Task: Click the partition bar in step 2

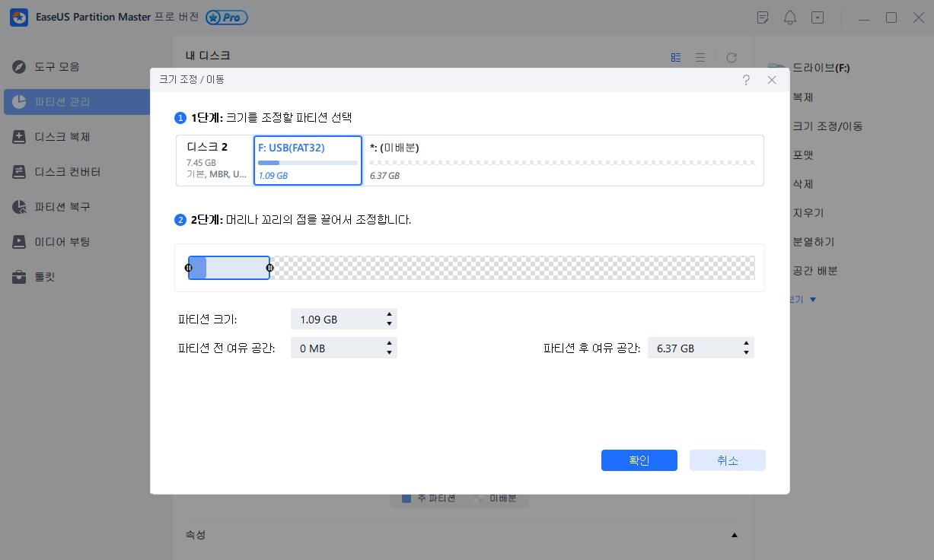Action: 229,268
